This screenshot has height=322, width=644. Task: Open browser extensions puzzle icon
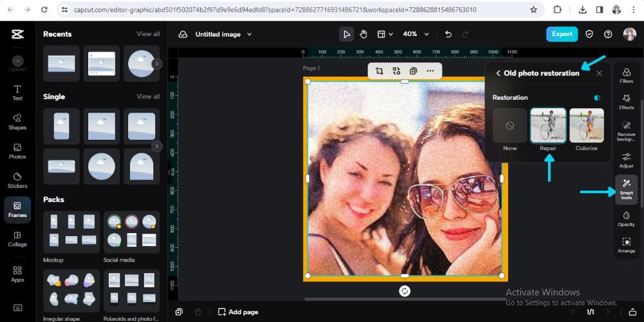point(557,10)
